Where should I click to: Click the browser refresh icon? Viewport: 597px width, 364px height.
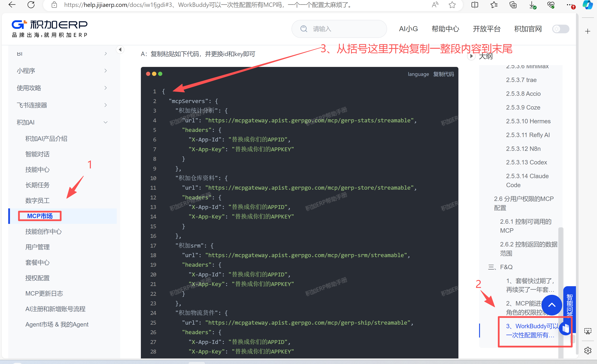pos(31,5)
